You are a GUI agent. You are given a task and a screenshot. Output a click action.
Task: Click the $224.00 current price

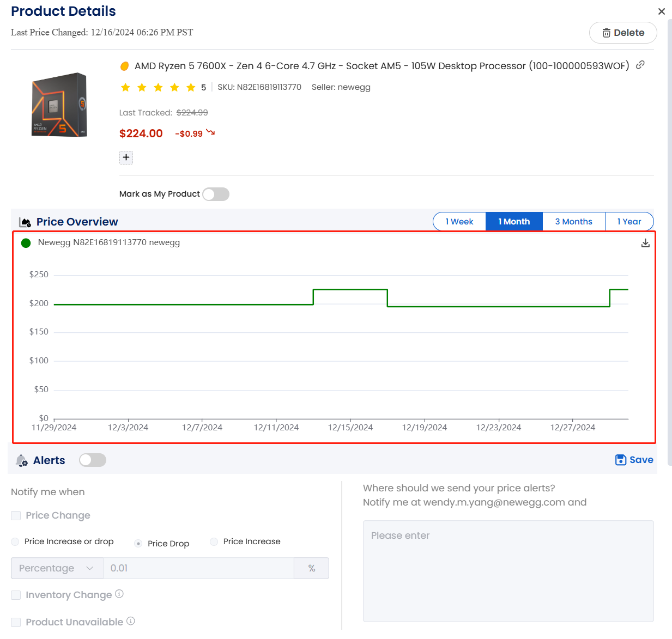(x=141, y=133)
